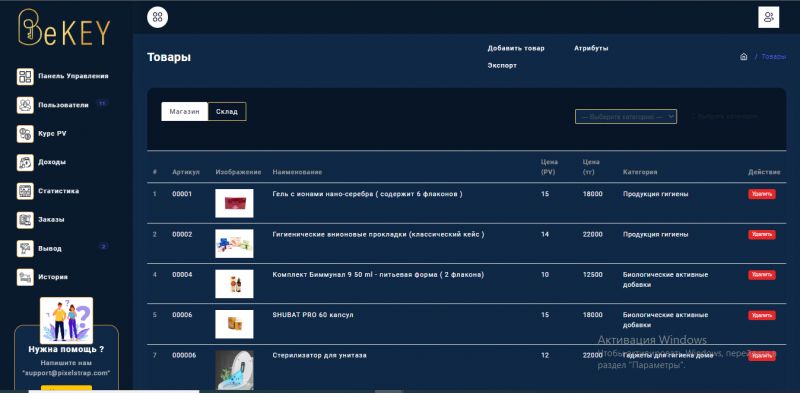Click the История sidebar icon

[x=25, y=277]
